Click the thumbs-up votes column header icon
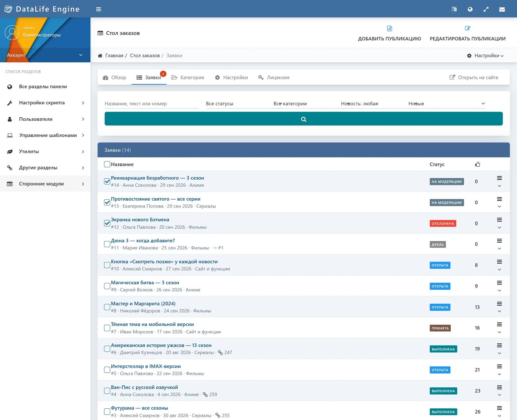The width and height of the screenshot is (517, 420). [x=478, y=164]
